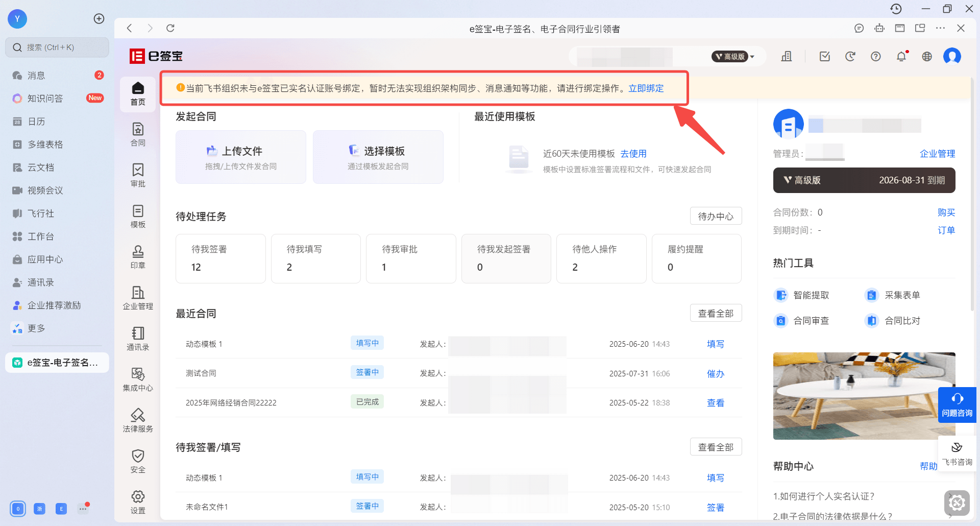Open the user avatar in e签宝 header

click(952, 56)
